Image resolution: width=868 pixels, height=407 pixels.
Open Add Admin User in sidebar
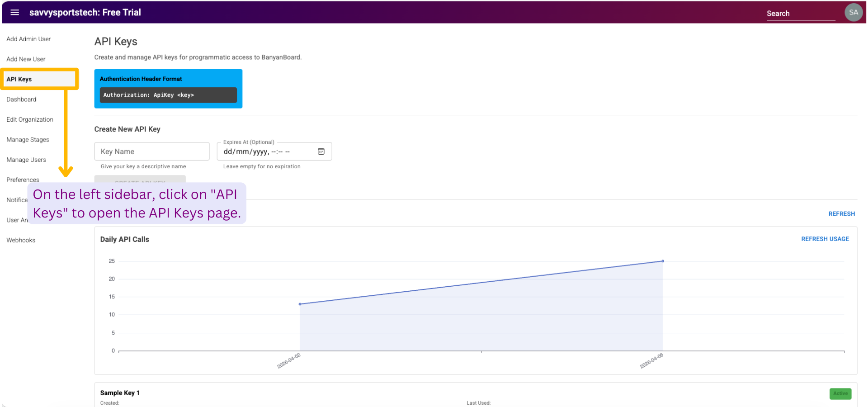(28, 39)
